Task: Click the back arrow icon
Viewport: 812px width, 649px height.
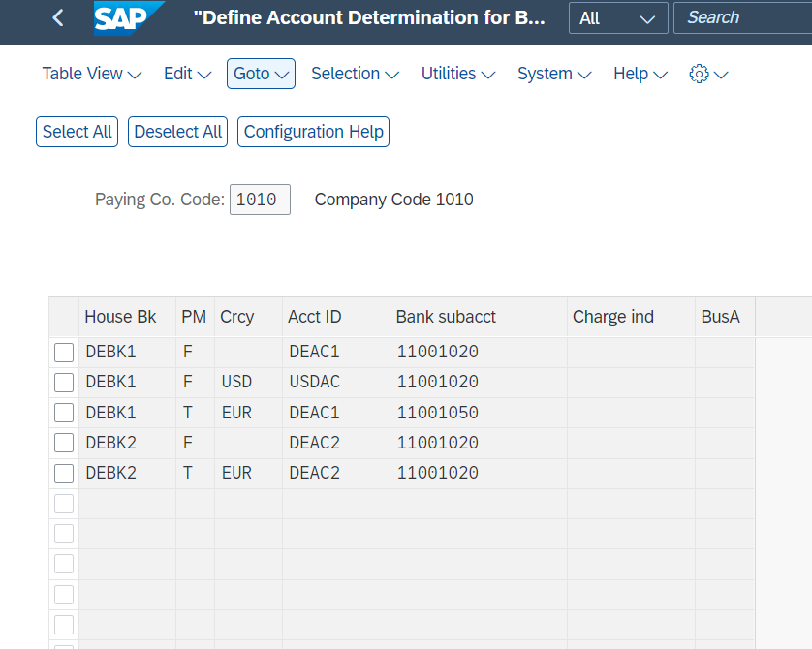Action: coord(58,18)
